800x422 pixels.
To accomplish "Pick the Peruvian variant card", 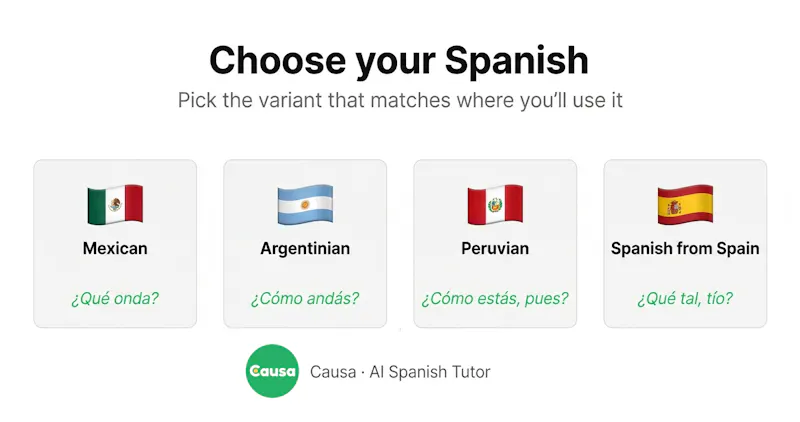I will tap(495, 243).
